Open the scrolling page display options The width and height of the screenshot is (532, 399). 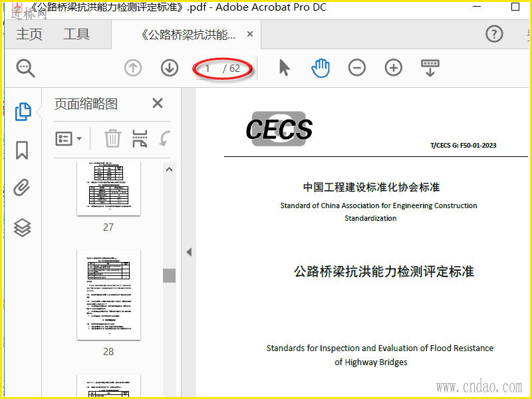point(430,68)
